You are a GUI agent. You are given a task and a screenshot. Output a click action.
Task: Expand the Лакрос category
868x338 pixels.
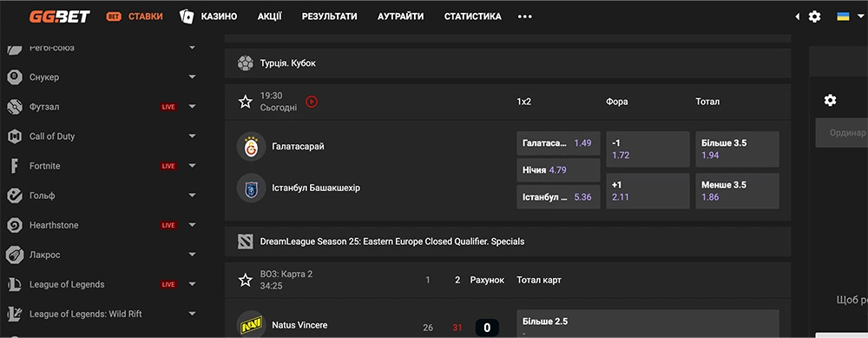click(192, 255)
